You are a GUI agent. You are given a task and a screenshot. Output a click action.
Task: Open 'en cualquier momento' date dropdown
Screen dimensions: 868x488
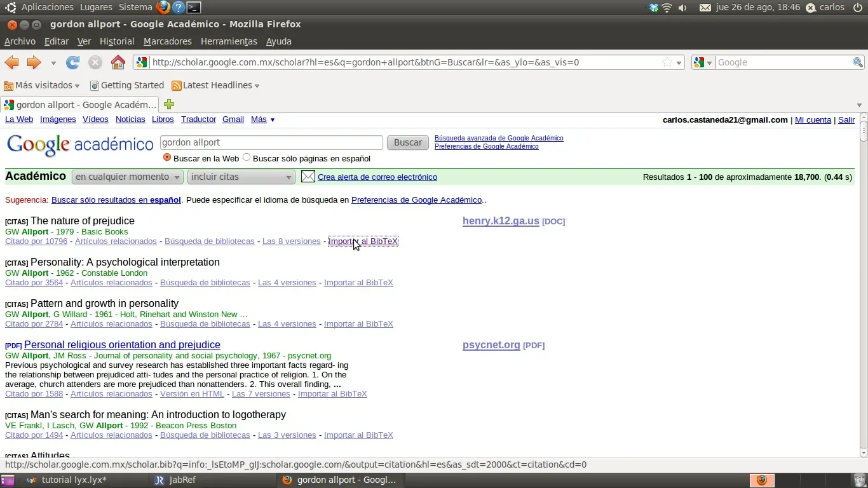pyautogui.click(x=127, y=177)
